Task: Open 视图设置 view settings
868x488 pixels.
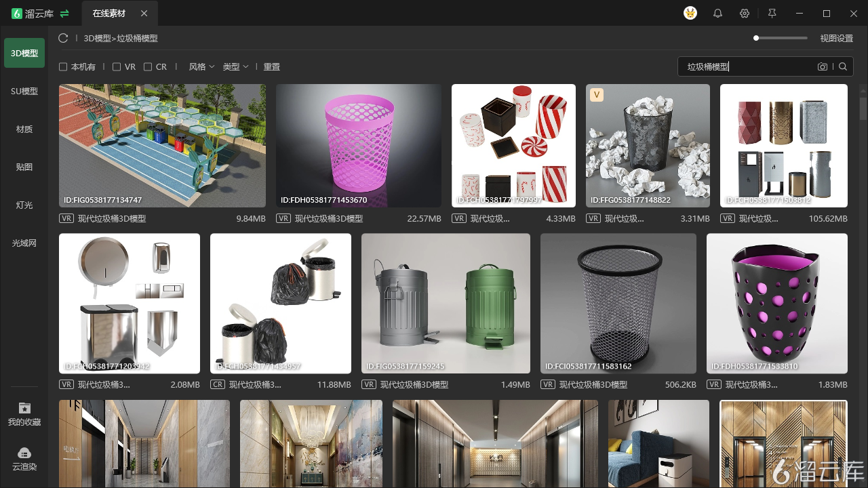Action: tap(837, 39)
